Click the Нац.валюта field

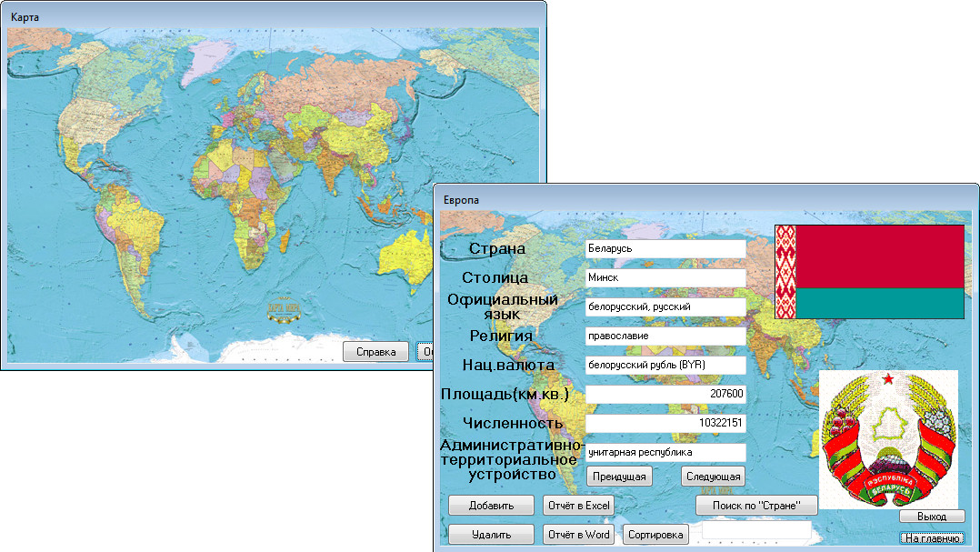[x=665, y=365]
